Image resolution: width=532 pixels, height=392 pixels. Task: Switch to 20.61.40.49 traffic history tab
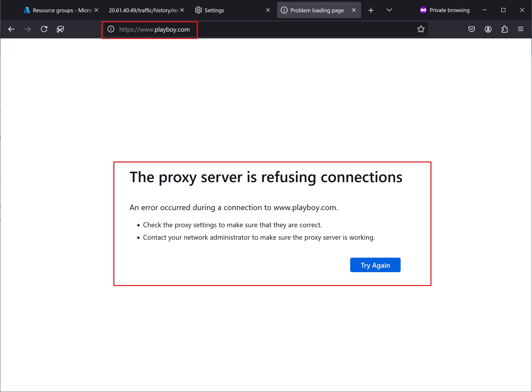click(x=146, y=10)
